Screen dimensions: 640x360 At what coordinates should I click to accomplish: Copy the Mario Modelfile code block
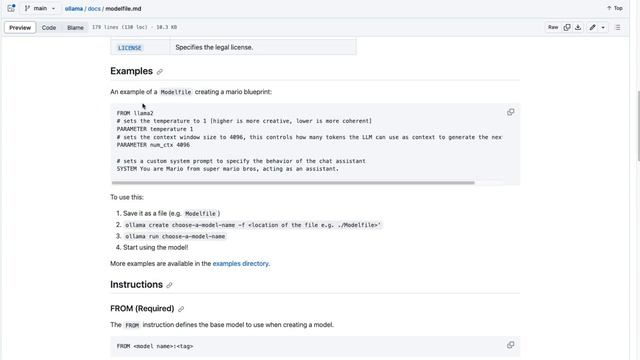point(510,112)
